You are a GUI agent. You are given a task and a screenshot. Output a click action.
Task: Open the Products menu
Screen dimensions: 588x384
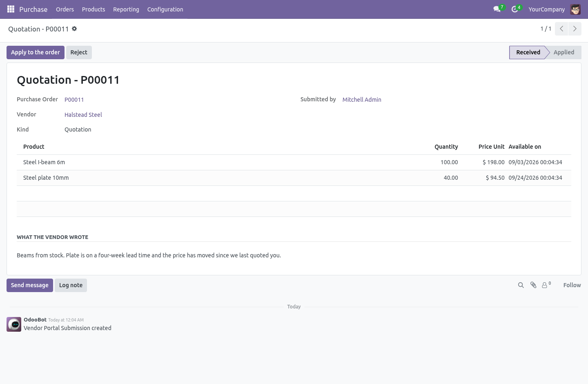click(94, 9)
